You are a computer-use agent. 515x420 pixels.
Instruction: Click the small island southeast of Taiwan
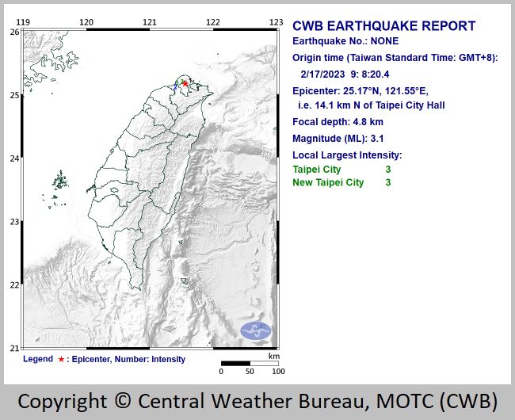coord(185,281)
